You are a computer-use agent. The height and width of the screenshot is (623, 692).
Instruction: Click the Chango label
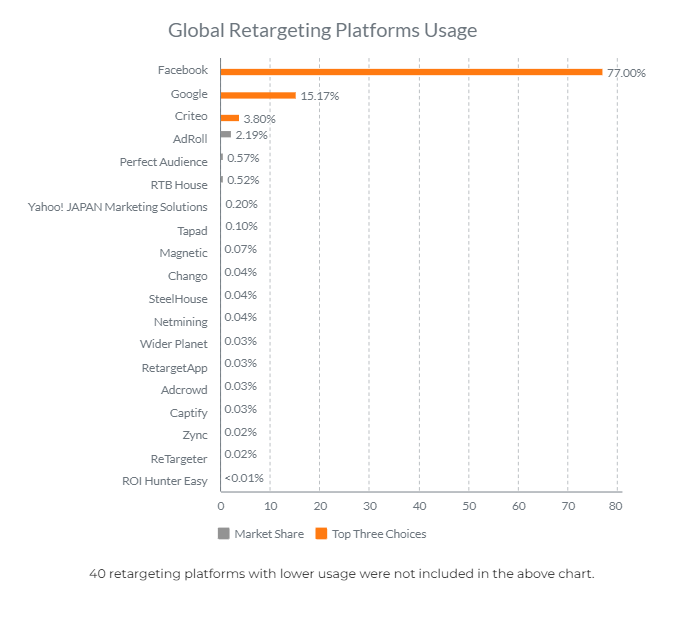click(x=188, y=276)
